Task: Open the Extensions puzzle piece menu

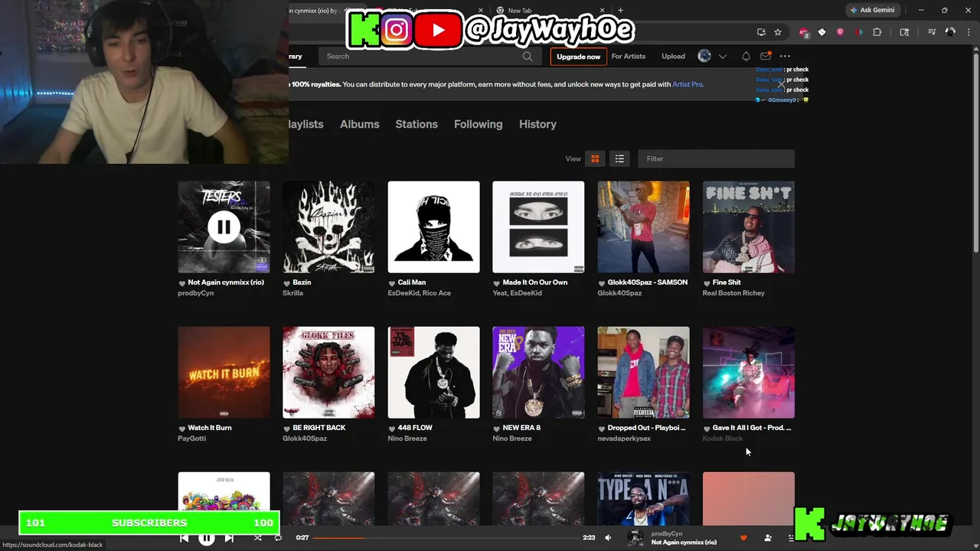Action: click(x=877, y=32)
